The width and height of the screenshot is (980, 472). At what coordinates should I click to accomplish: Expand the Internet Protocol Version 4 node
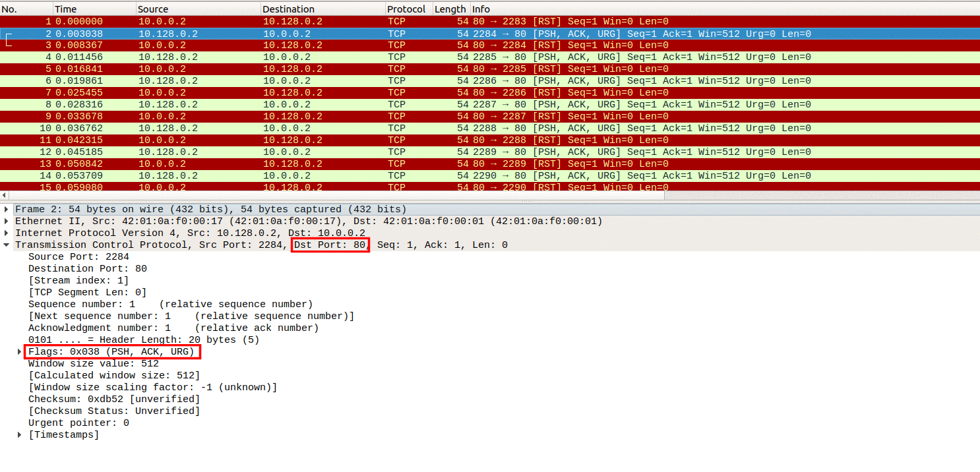[x=7, y=233]
